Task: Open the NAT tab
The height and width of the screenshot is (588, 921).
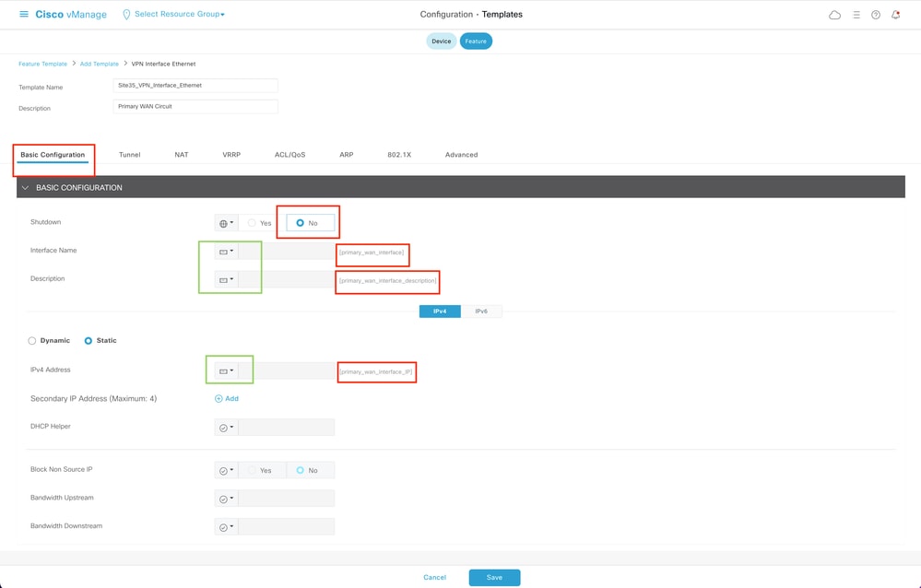Action: pos(182,155)
